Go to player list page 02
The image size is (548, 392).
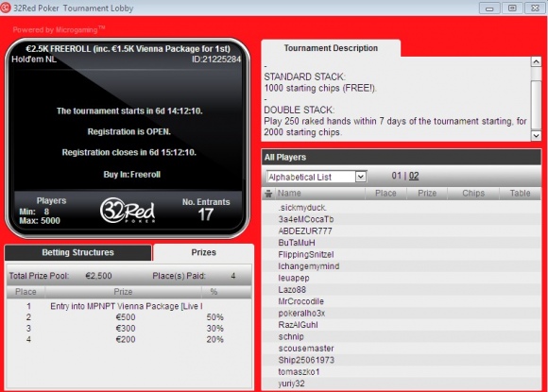tap(414, 176)
